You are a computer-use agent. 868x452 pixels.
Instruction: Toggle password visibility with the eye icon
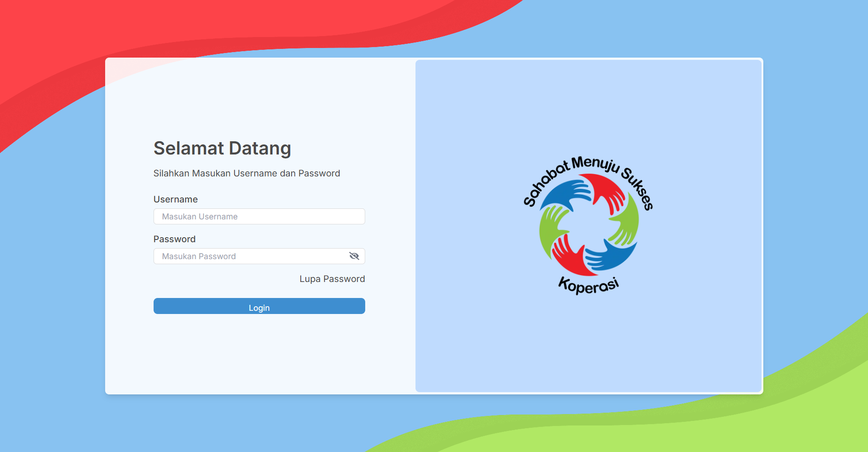tap(354, 256)
